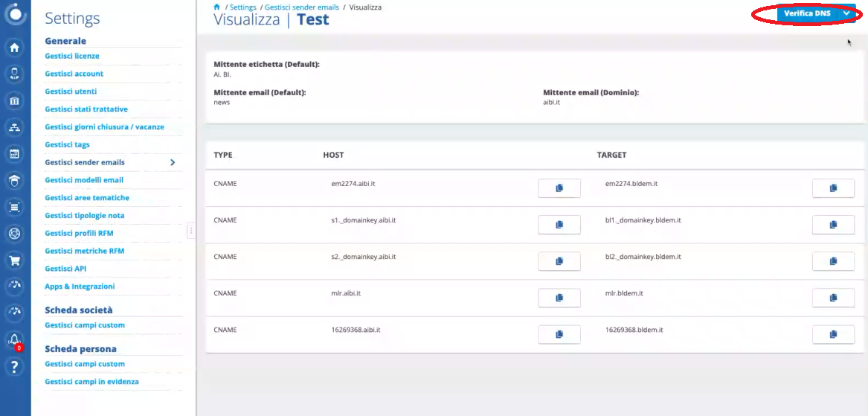Copy host em2274.aibi.it

pyautogui.click(x=559, y=188)
